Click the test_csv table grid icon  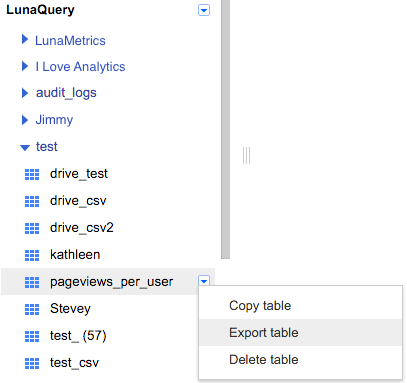click(32, 363)
